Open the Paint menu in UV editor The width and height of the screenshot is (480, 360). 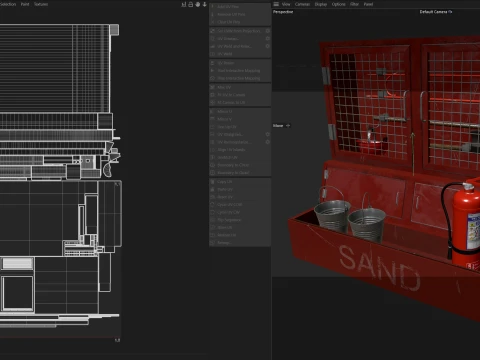pos(25,4)
